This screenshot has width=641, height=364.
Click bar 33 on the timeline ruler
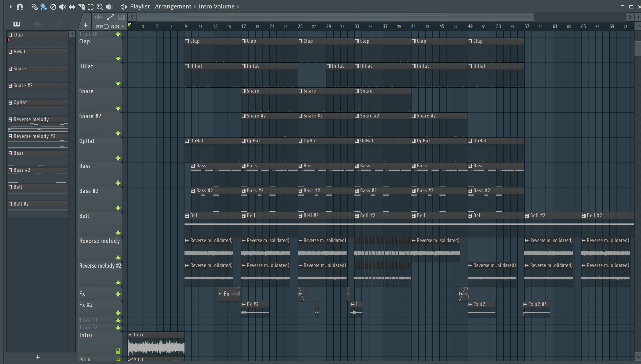[357, 26]
